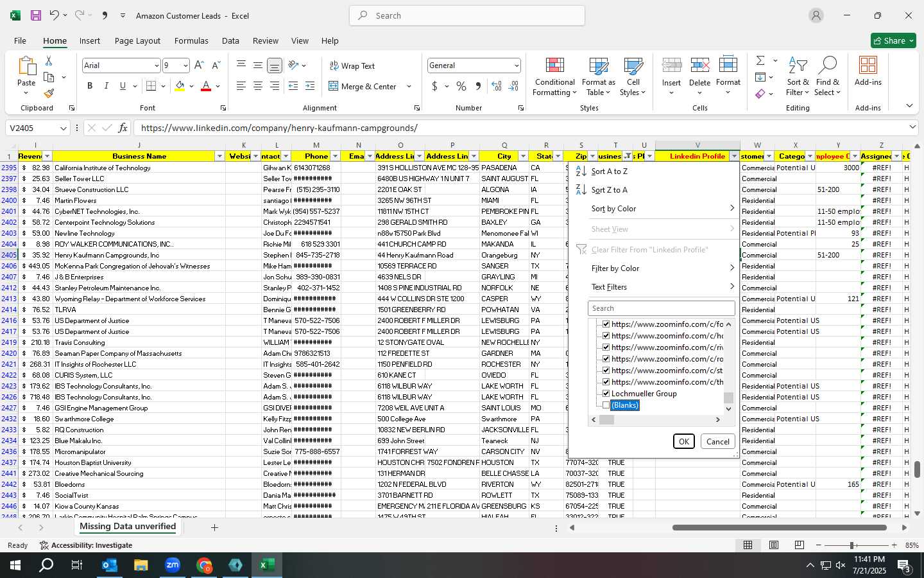
Task: Apply Percent Style format
Action: [x=461, y=86]
